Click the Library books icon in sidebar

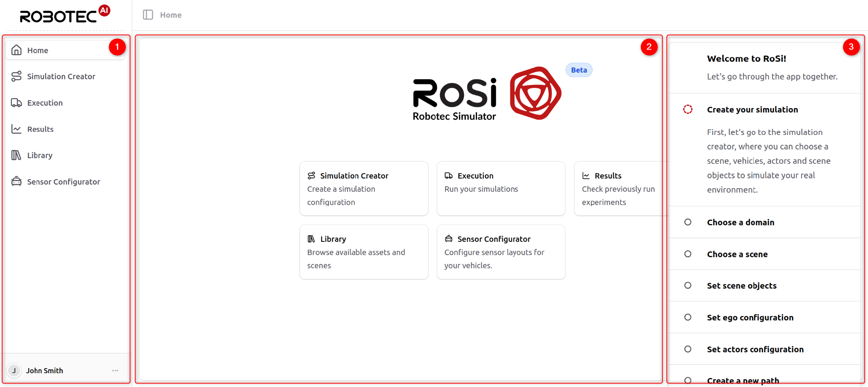(x=16, y=155)
